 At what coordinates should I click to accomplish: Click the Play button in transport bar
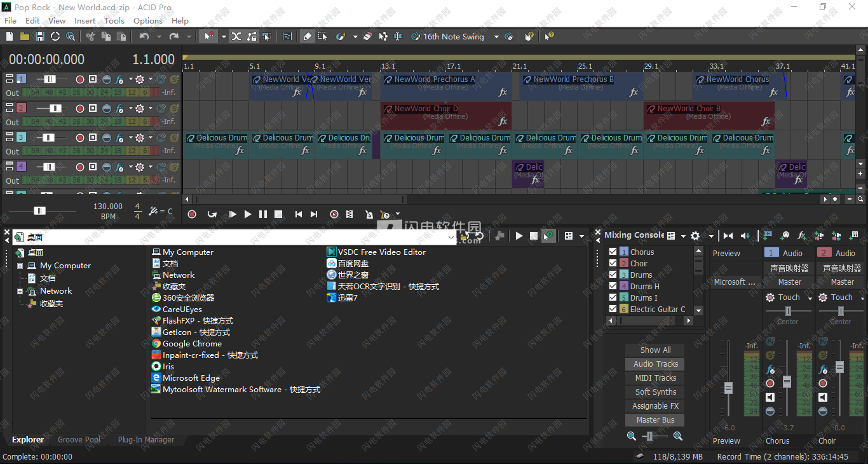point(248,215)
